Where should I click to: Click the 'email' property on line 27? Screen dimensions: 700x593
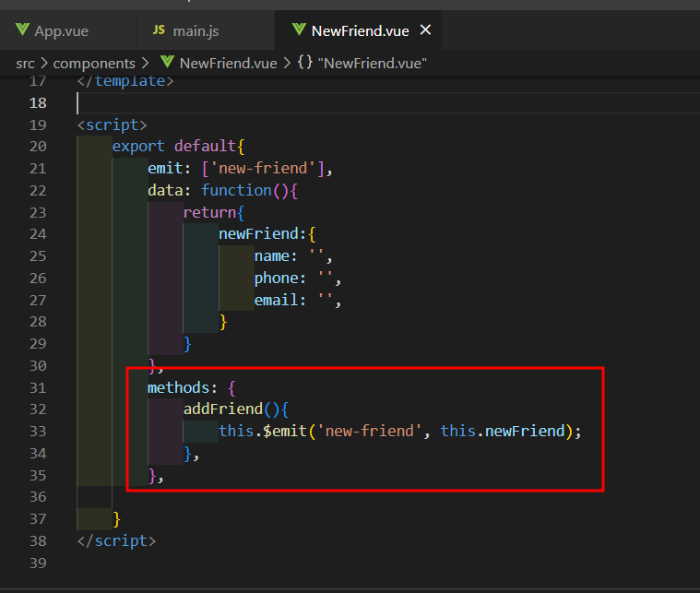click(x=277, y=300)
